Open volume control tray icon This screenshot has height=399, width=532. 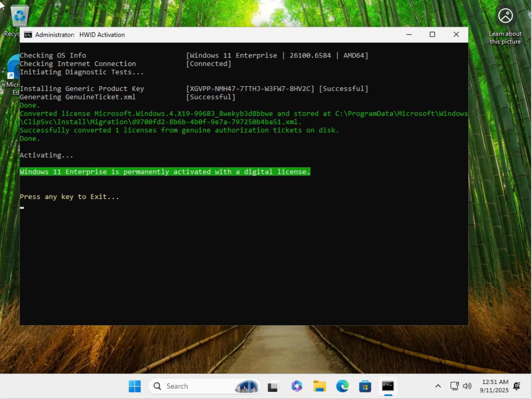coord(467,386)
